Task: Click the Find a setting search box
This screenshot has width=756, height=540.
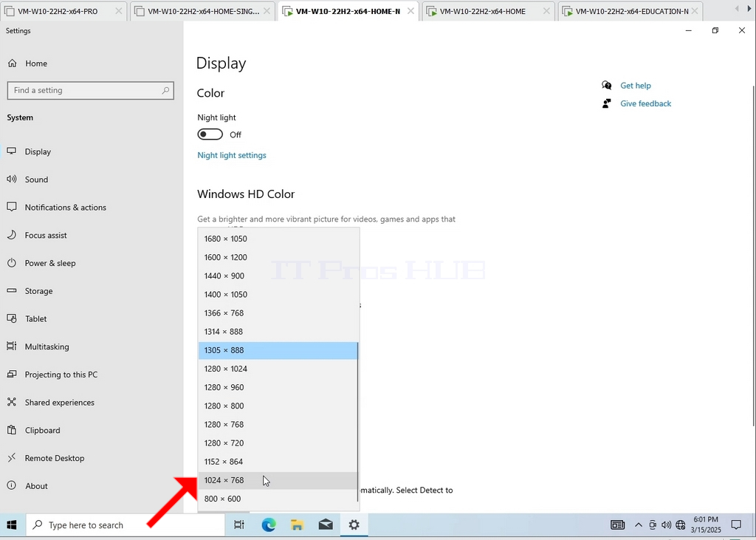Action: click(91, 91)
